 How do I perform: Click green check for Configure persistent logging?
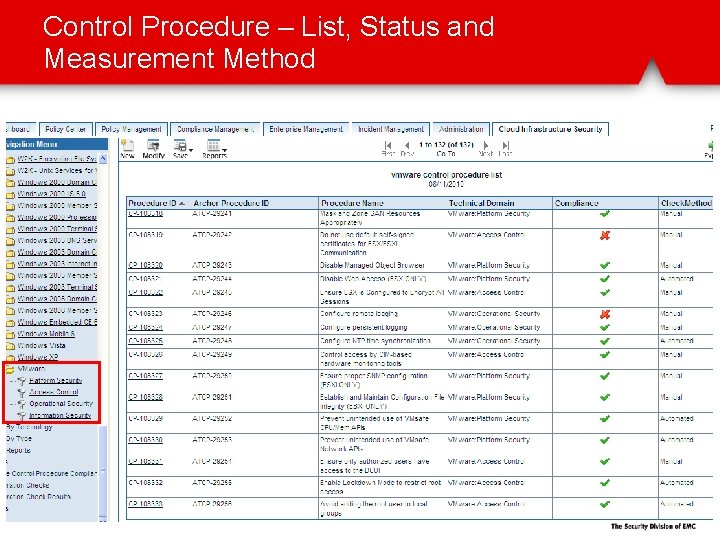point(605,327)
